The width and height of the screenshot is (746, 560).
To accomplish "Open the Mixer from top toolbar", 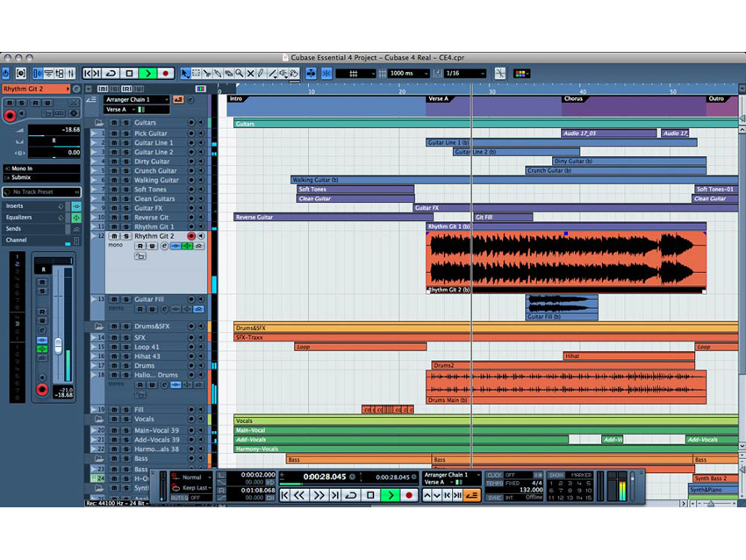I will pyautogui.click(x=71, y=73).
